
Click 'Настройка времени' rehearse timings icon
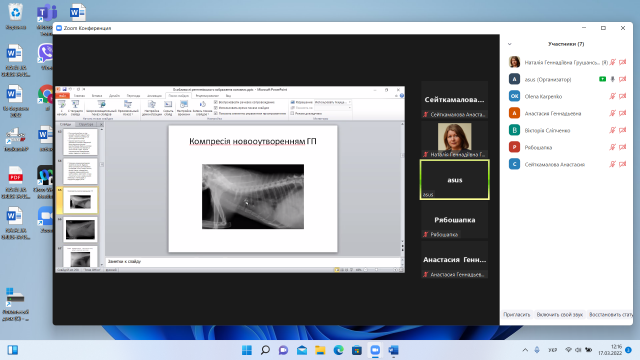pyautogui.click(x=184, y=105)
